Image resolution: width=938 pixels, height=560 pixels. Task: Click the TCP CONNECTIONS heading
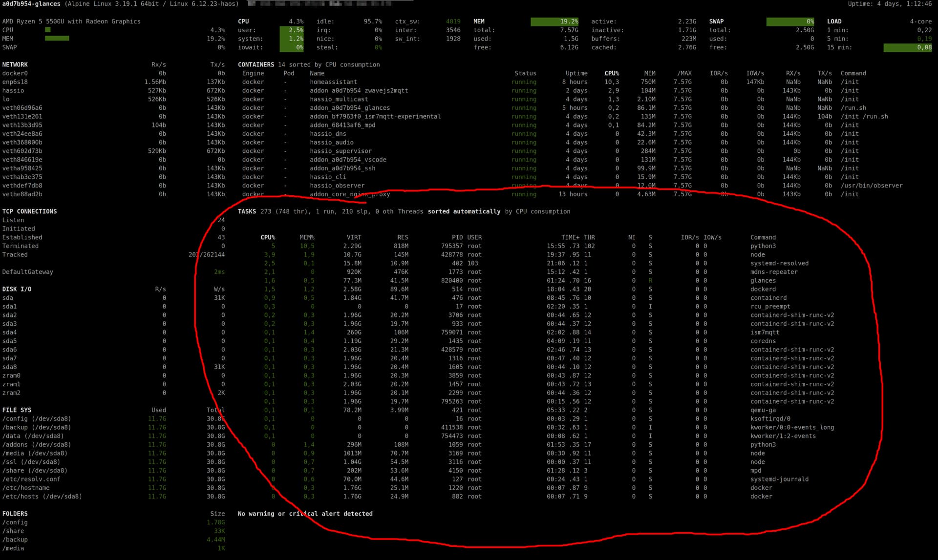coord(29,211)
